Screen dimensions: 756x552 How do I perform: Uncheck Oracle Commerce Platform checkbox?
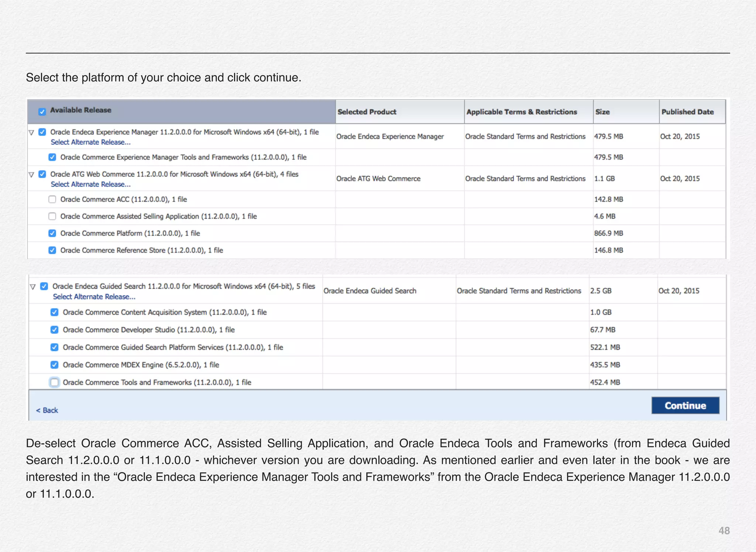tap(52, 233)
